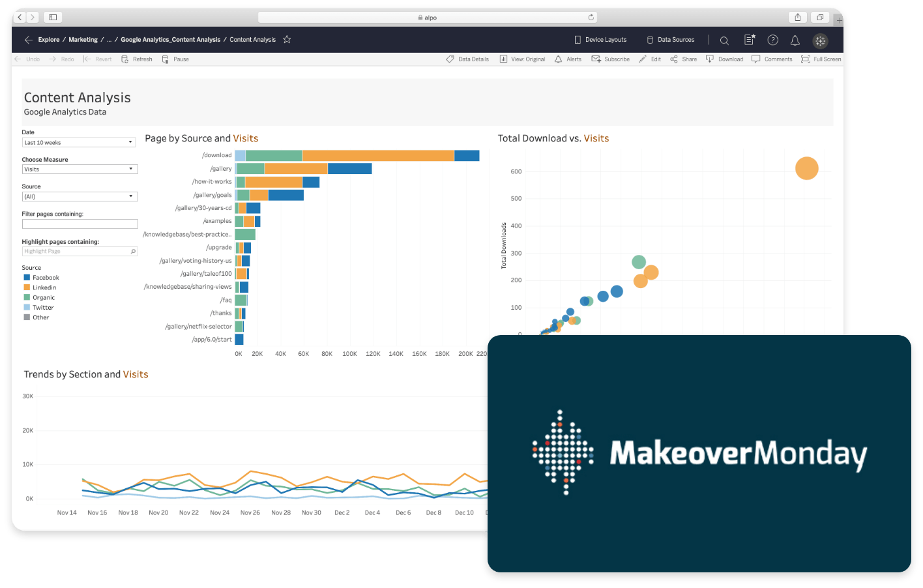The image size is (923, 588).
Task: Open the Comments panel
Action: [x=772, y=59]
